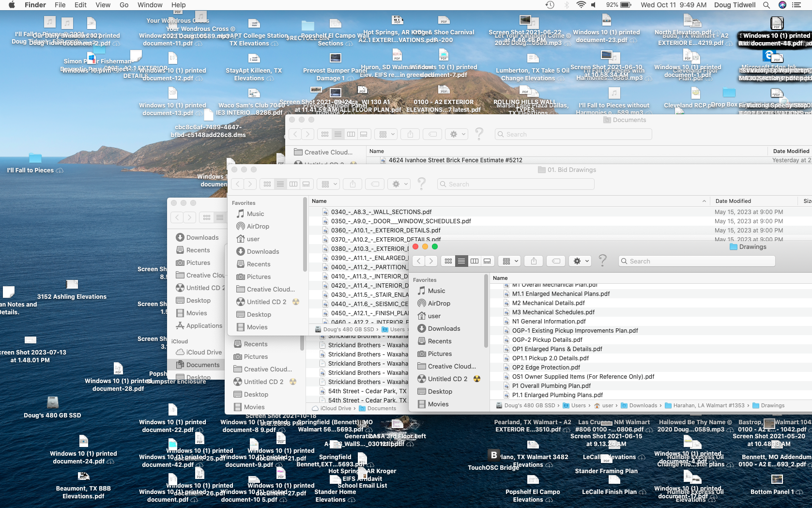Viewport: 812px width, 508px height.
Task: Select AirDrop in Drawings window sidebar
Action: click(439, 303)
